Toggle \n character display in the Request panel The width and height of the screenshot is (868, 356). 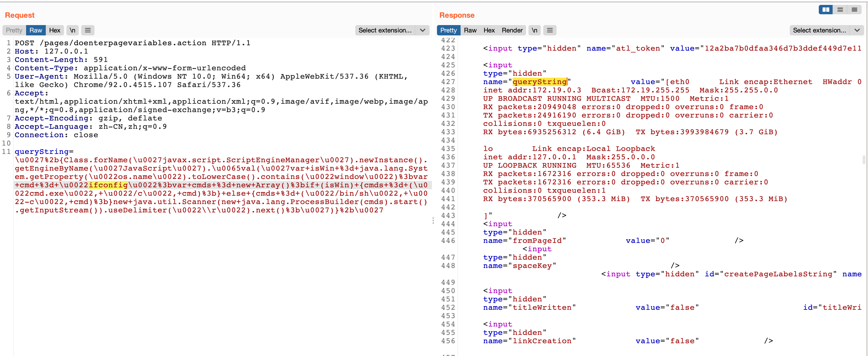click(x=72, y=30)
